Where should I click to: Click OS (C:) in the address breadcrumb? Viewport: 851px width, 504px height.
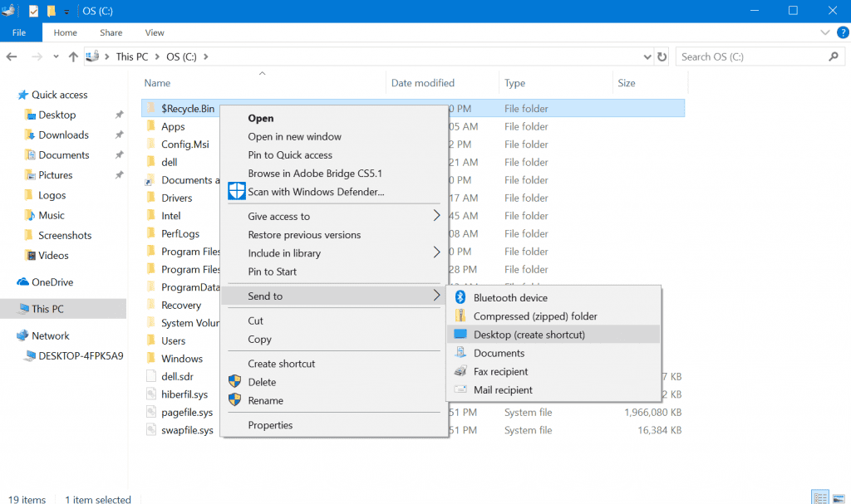pyautogui.click(x=181, y=56)
